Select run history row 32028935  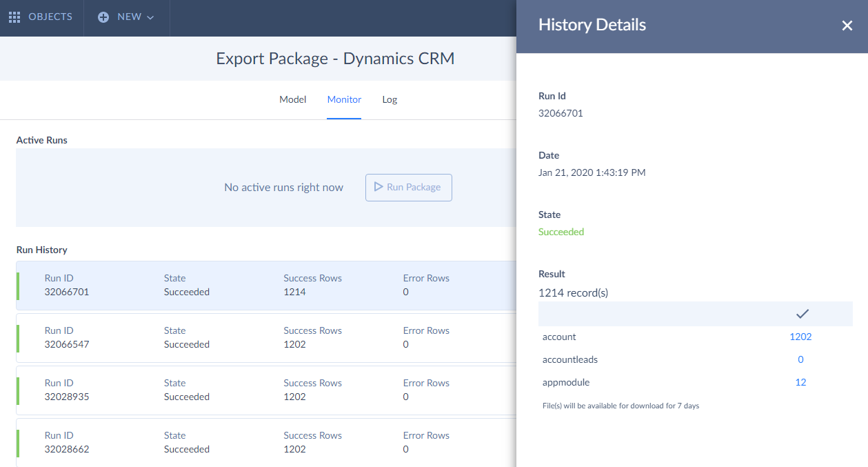click(266, 390)
